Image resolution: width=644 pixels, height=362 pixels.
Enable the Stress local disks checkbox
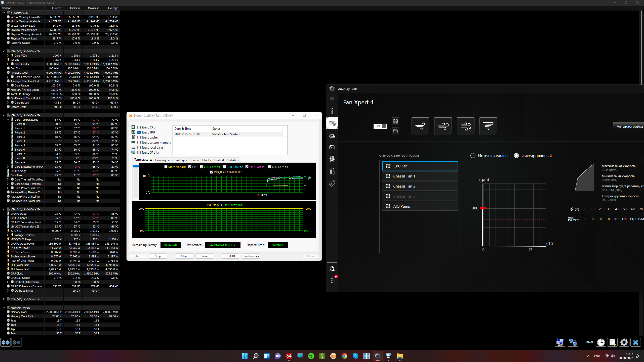coord(139,147)
